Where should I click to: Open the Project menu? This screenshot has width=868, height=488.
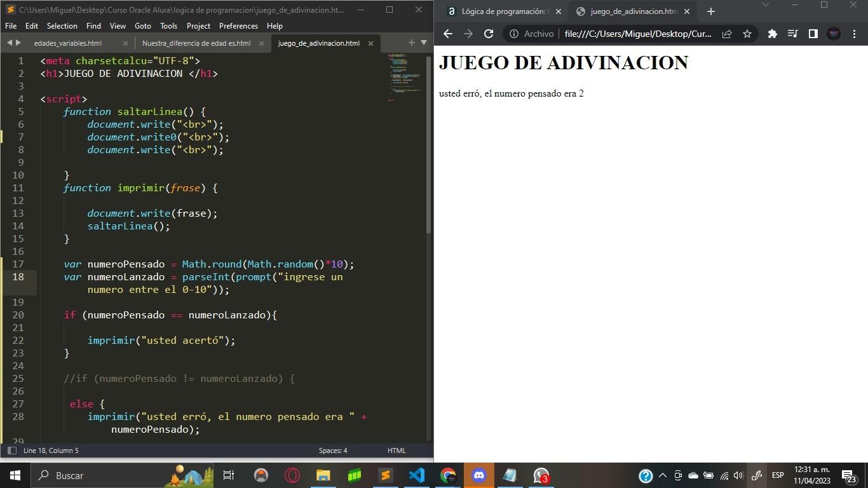(198, 26)
